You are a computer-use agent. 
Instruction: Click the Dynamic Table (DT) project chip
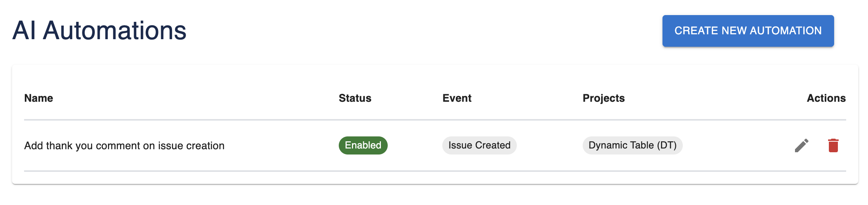click(x=632, y=145)
